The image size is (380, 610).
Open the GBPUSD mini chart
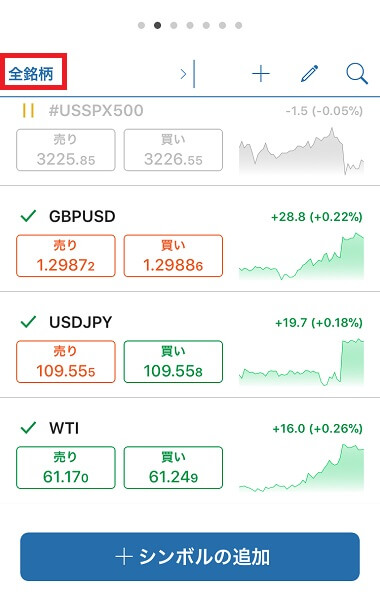click(x=301, y=256)
